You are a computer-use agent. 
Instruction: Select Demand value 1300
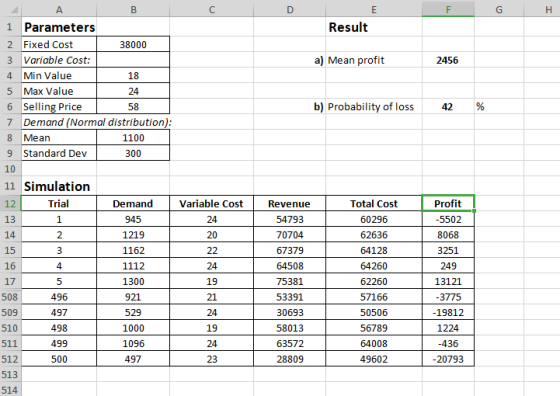[x=133, y=281]
